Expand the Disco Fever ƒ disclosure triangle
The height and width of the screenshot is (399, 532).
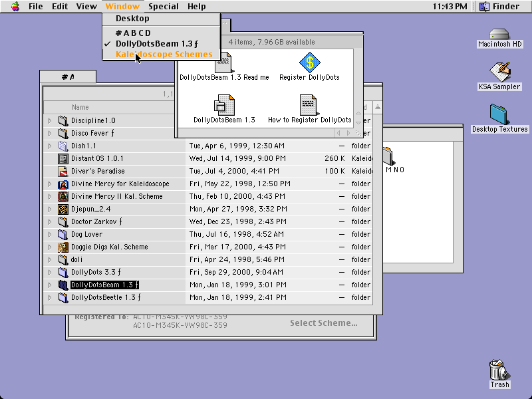pyautogui.click(x=49, y=133)
